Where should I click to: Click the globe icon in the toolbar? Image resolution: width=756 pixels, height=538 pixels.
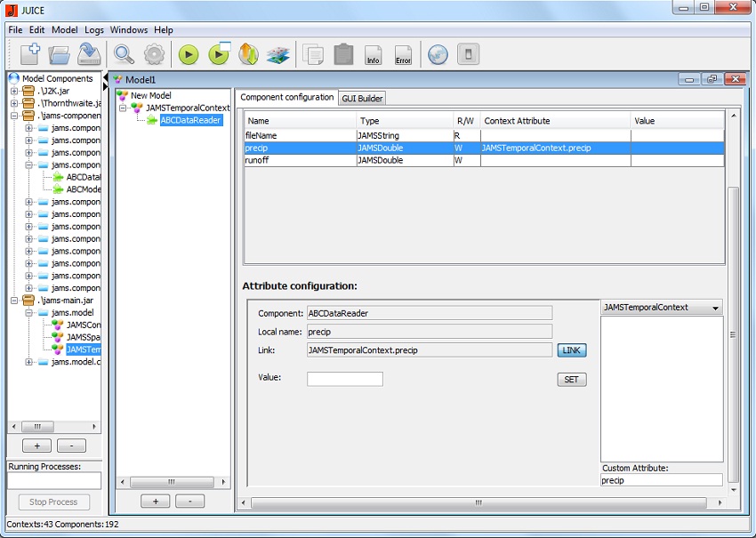(x=437, y=54)
